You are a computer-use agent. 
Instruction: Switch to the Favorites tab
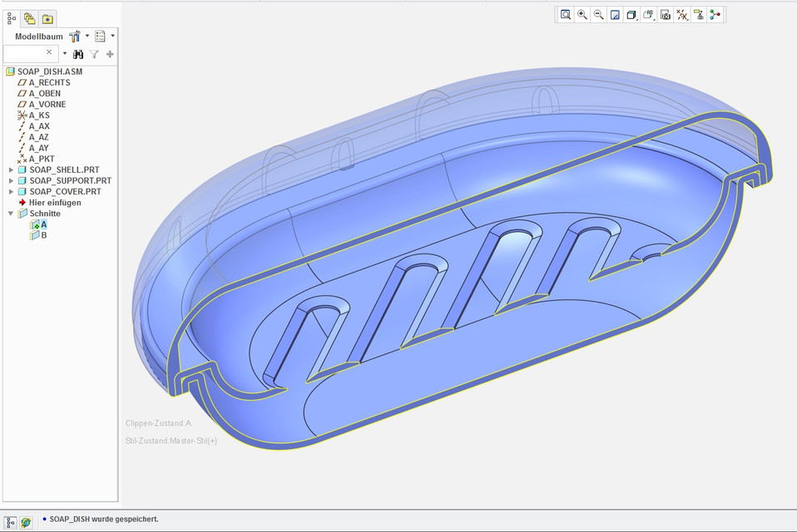coord(47,18)
